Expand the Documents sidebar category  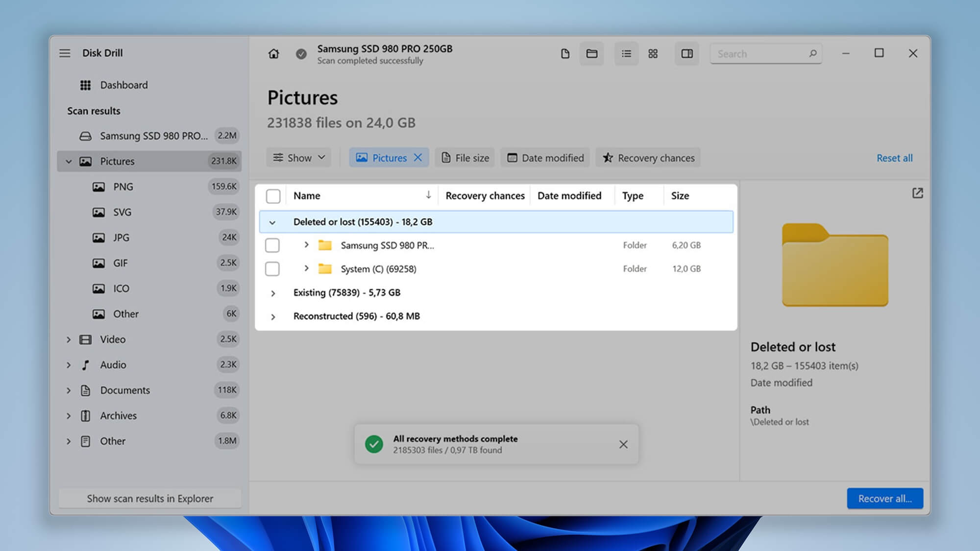[69, 390]
